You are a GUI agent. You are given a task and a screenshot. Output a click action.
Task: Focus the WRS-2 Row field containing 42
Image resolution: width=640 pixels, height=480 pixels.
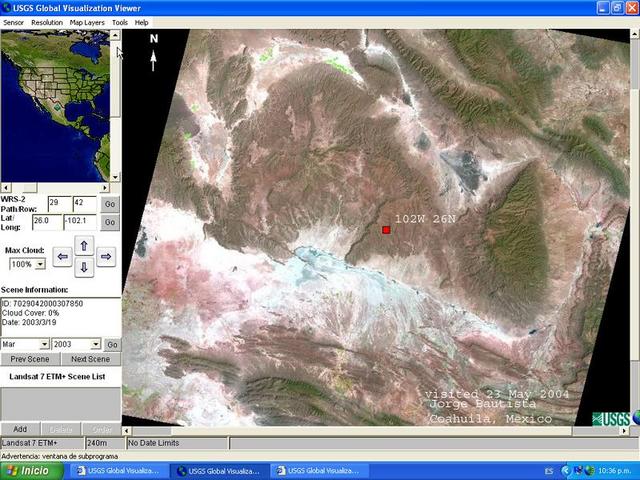pos(84,204)
